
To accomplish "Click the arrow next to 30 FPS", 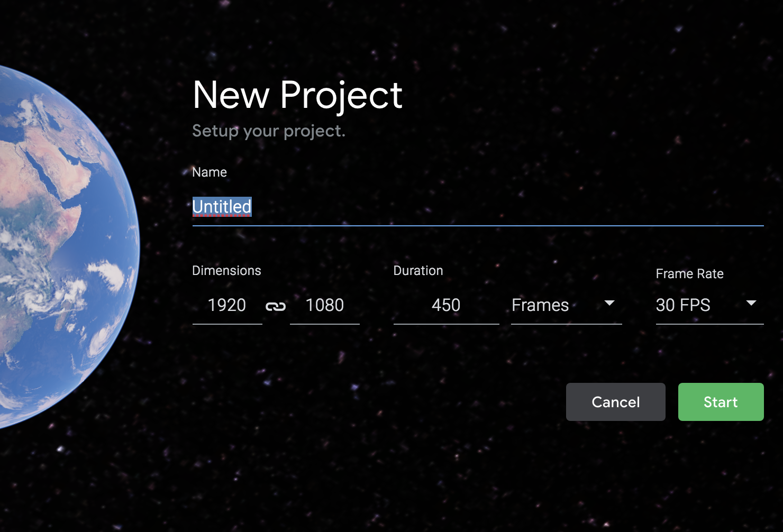I will (x=751, y=304).
